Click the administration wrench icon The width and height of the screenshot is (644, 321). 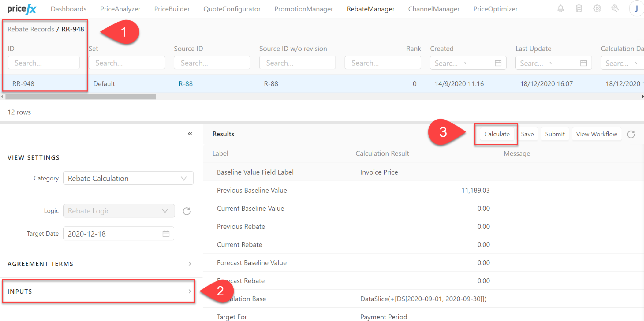(616, 8)
